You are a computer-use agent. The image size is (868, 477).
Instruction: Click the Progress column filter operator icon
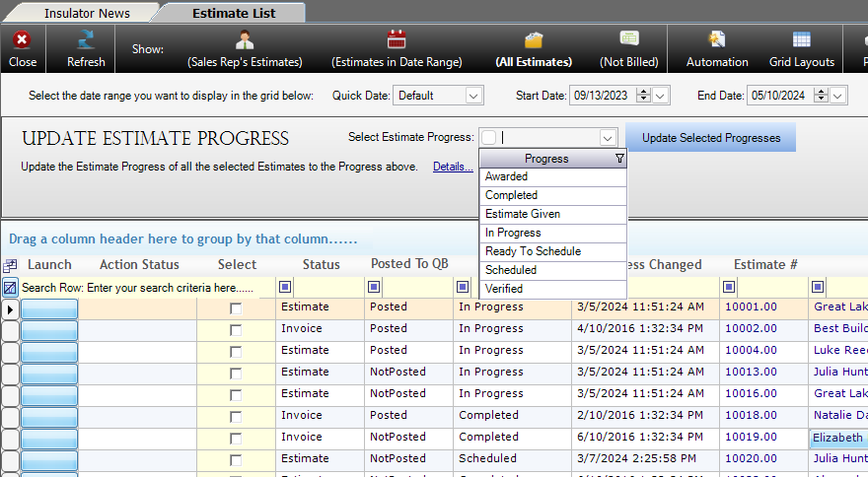coord(463,287)
